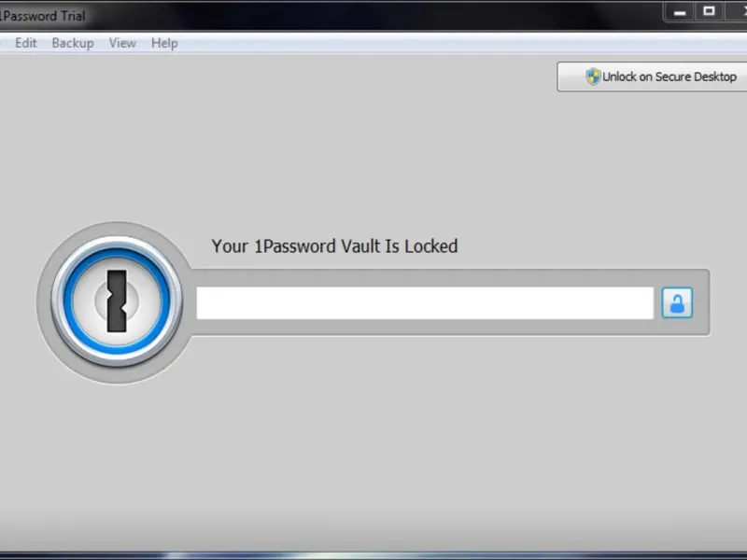
Task: Click empty gray area below the password bar
Action: tap(429, 428)
